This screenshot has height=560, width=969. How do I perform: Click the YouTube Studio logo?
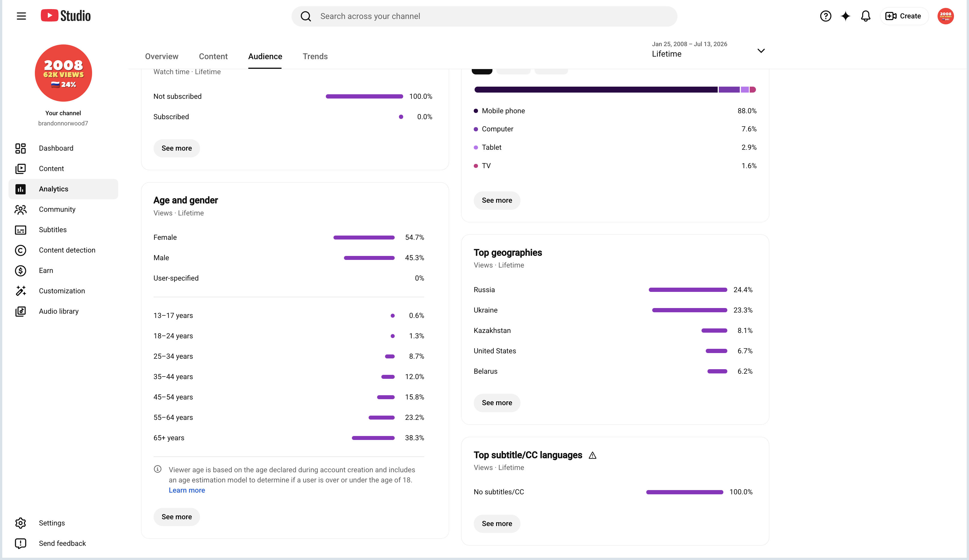pos(66,16)
